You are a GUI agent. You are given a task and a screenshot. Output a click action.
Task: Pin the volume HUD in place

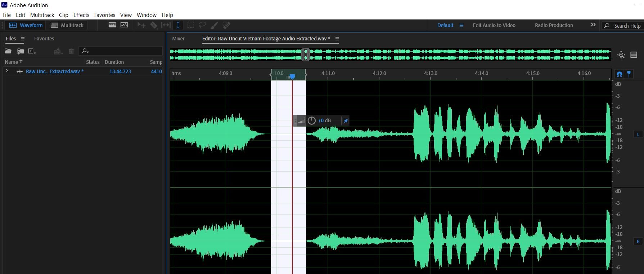point(346,121)
